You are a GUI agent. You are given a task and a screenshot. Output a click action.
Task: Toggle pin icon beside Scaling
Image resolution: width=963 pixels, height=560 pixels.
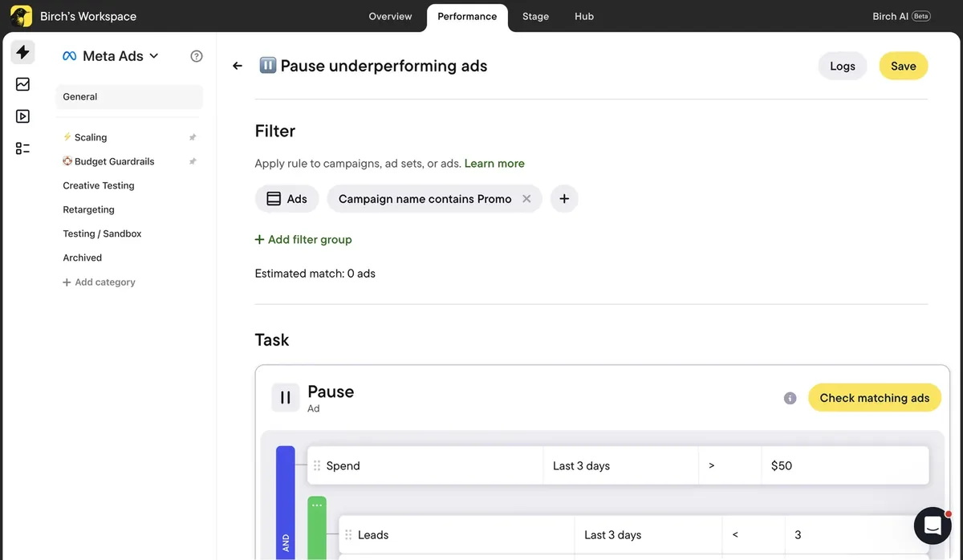[193, 137]
